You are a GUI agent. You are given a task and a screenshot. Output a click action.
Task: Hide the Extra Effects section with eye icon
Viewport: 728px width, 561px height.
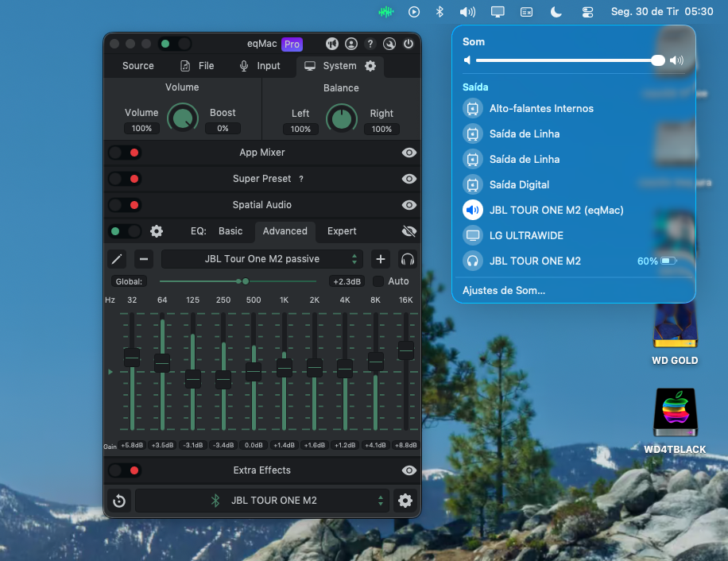[409, 470]
